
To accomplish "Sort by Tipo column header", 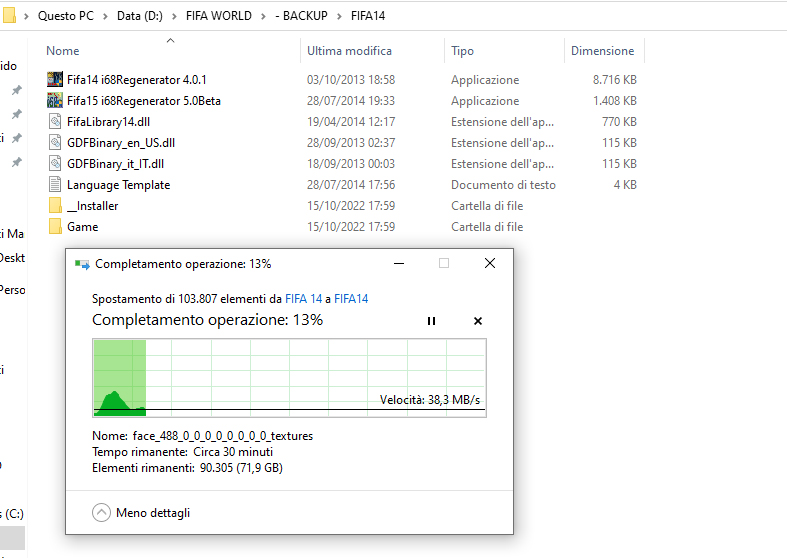I will 462,51.
